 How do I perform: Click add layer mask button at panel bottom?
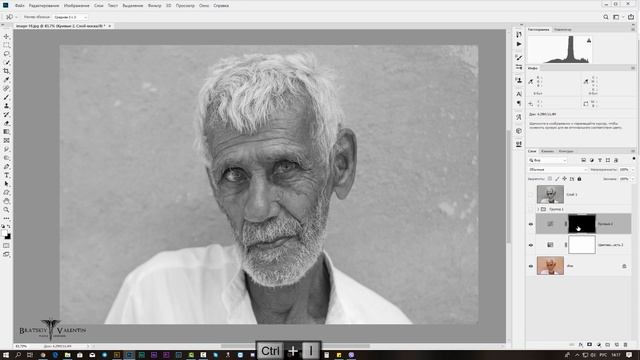pyautogui.click(x=589, y=345)
